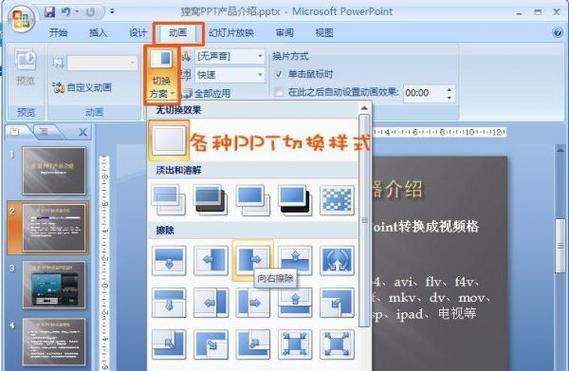Open the 无声音 sound dropdown
This screenshot has width=569, height=371.
pyautogui.click(x=230, y=56)
